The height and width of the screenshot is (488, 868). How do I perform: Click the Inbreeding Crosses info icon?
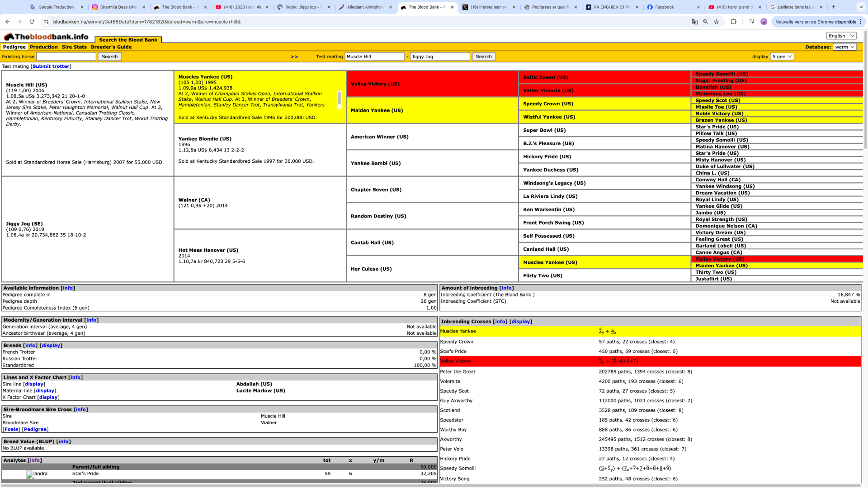[500, 321]
